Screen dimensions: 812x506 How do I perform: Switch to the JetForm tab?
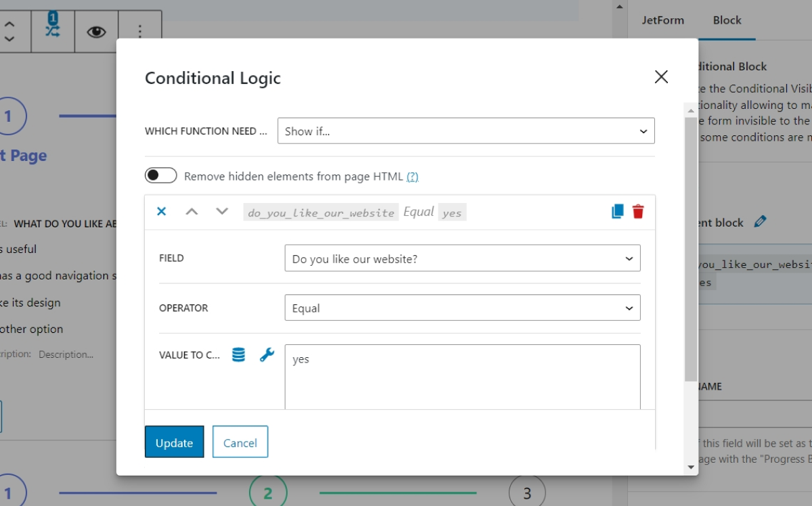(662, 20)
